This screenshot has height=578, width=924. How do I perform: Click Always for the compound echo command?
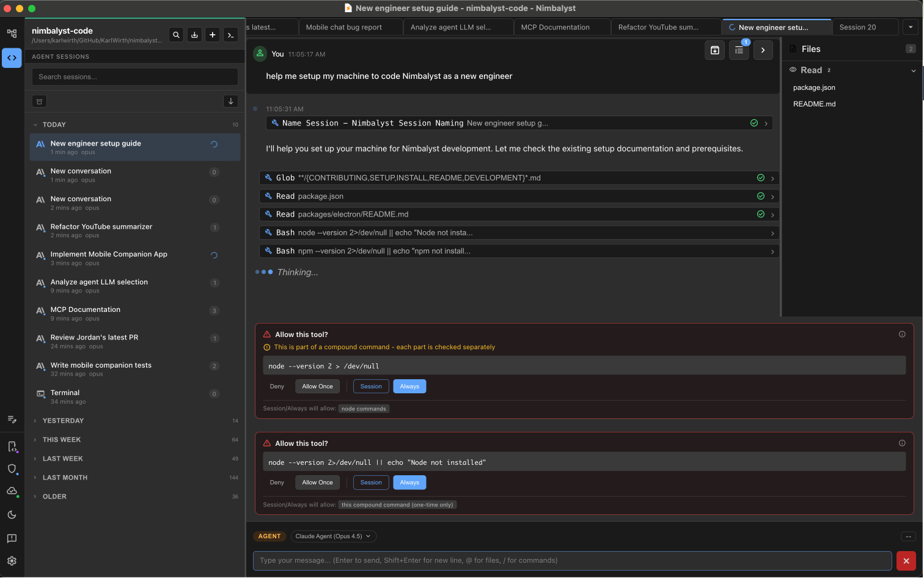409,483
